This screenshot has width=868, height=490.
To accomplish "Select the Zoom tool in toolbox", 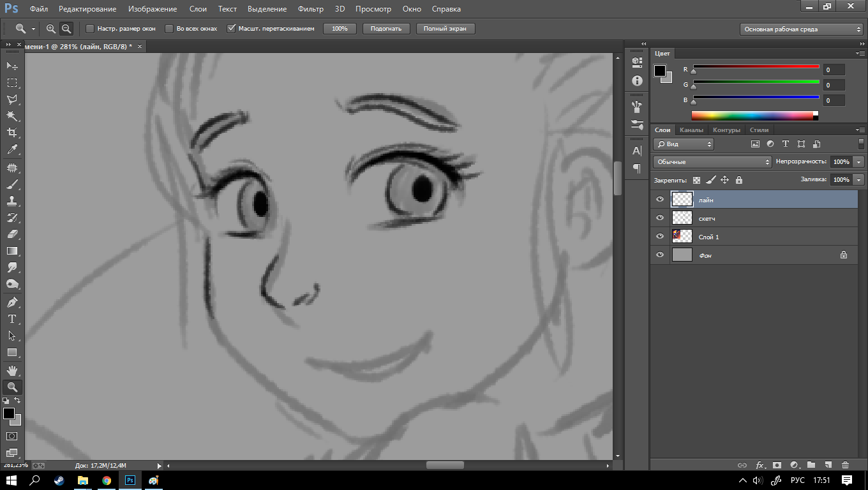I will 12,387.
